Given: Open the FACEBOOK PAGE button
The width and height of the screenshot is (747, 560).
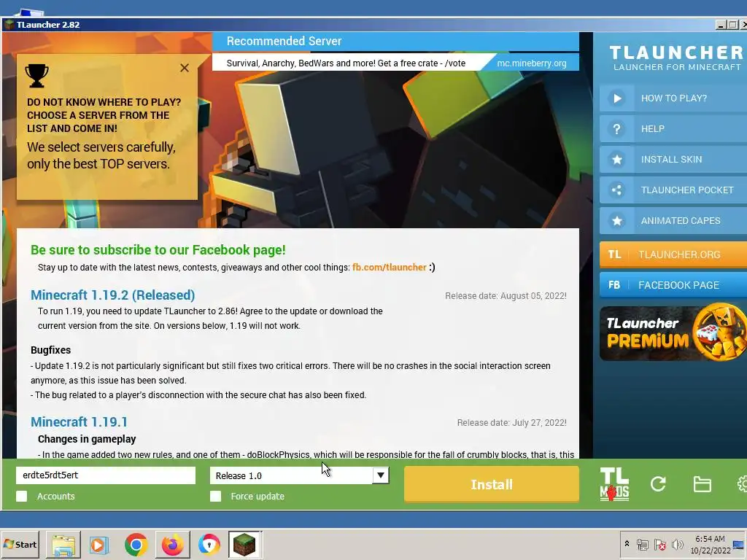Looking at the screenshot, I should tap(673, 285).
